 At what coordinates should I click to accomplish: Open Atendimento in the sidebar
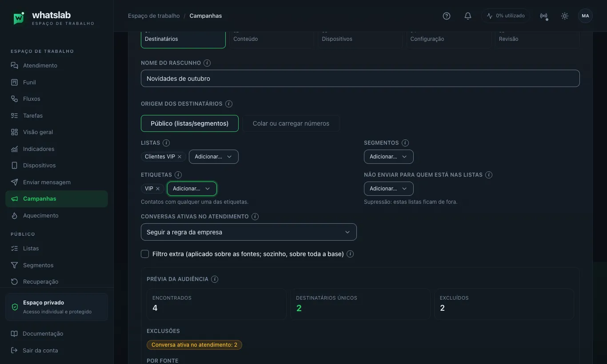56,66
